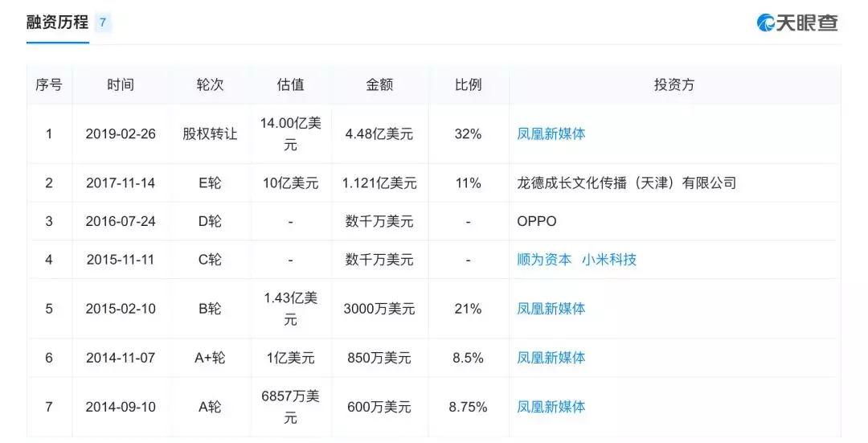
Task: Click the 估值 column header
Action: pos(290,84)
